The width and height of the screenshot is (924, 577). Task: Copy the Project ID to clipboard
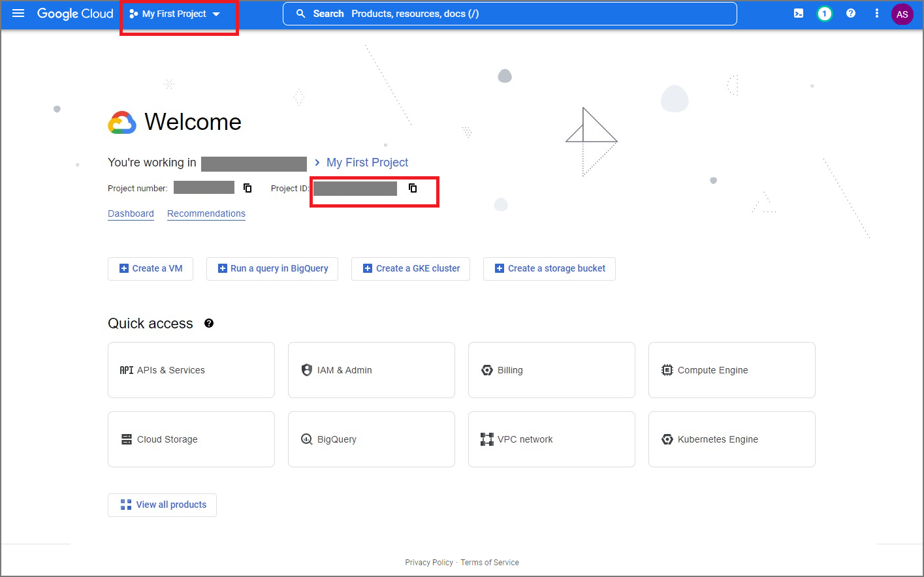click(x=413, y=188)
